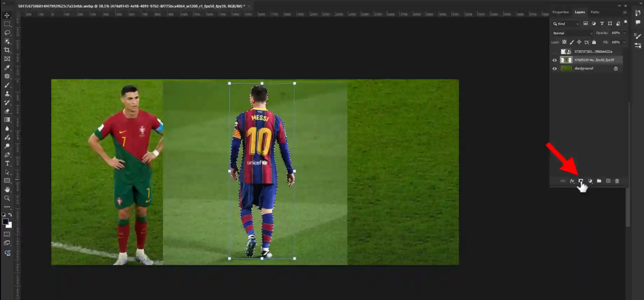The height and width of the screenshot is (300, 644).
Task: Toggle filter for adjustment layers
Action: pyautogui.click(x=594, y=23)
